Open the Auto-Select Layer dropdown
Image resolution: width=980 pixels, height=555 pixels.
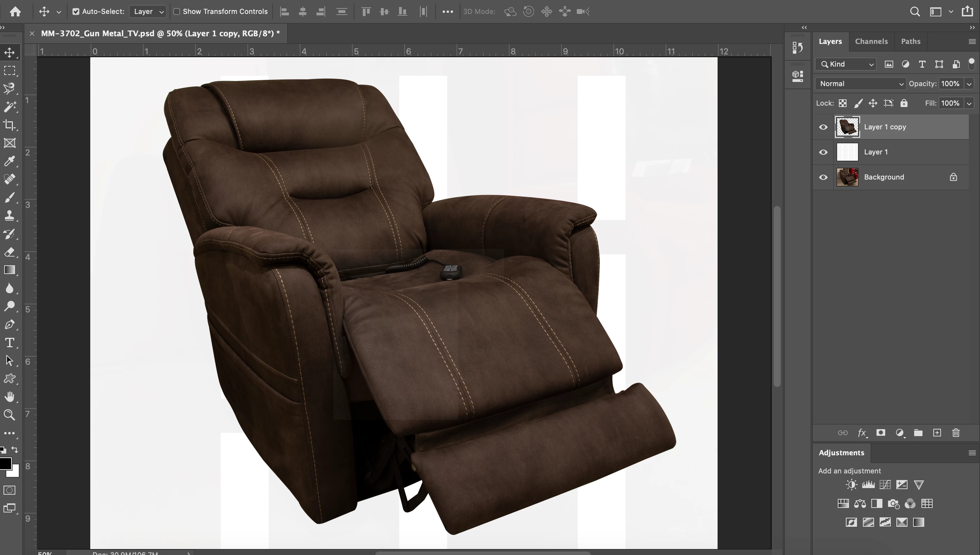[x=148, y=12]
